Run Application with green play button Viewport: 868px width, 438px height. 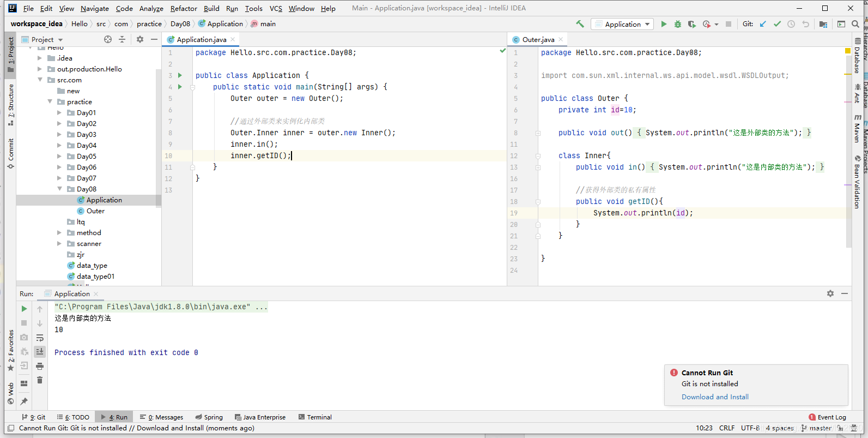664,24
